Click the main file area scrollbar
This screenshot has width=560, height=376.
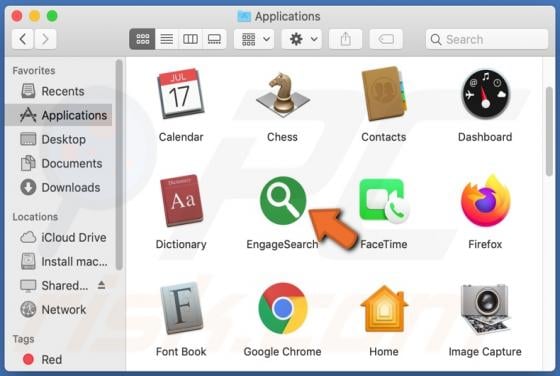[x=549, y=131]
